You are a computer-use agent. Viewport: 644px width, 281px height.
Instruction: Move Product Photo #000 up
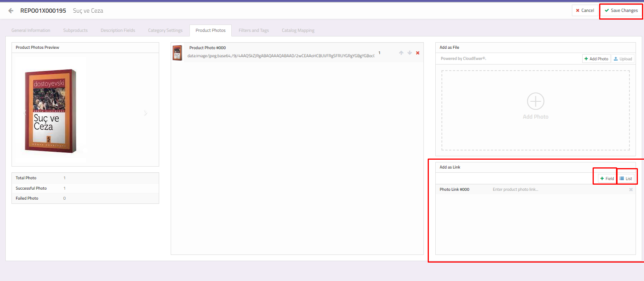coord(401,53)
